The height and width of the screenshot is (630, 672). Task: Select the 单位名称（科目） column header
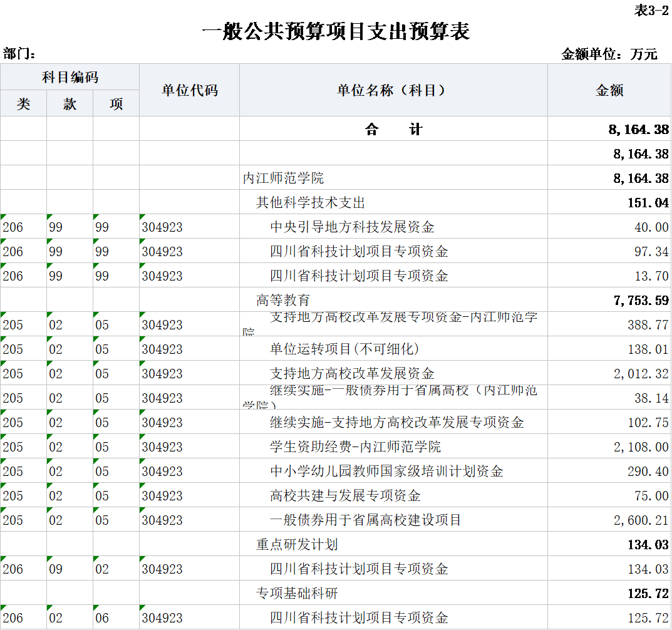393,90
